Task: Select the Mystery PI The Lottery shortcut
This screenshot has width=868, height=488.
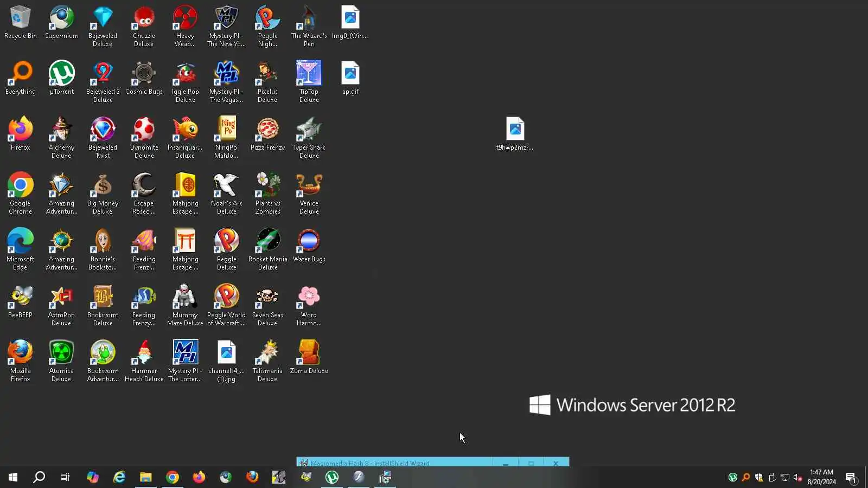Action: point(185,361)
